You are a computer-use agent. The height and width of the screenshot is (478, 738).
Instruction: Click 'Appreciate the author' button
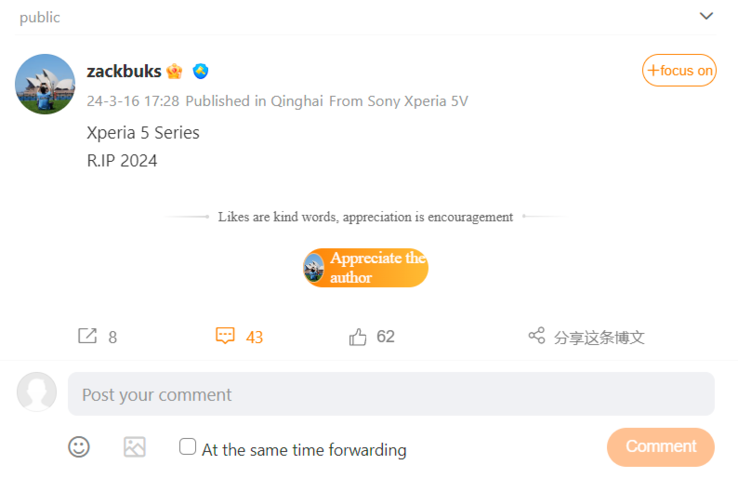366,268
